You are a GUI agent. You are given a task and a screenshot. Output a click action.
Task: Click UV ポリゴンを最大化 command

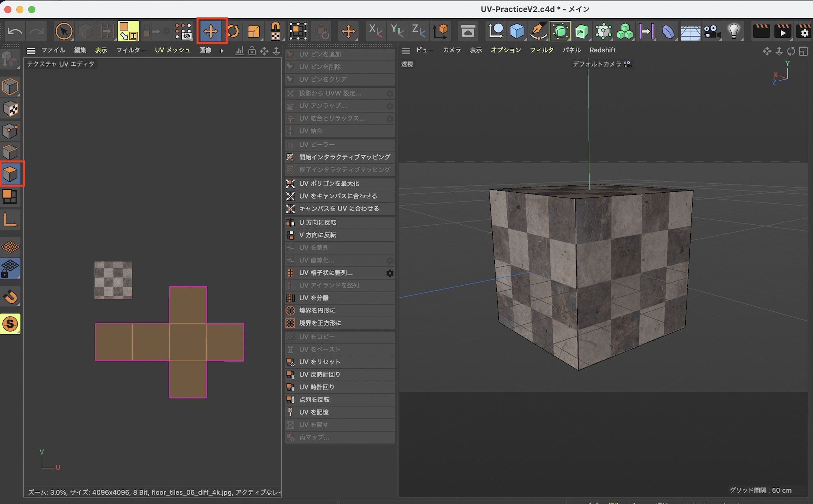[x=329, y=184]
